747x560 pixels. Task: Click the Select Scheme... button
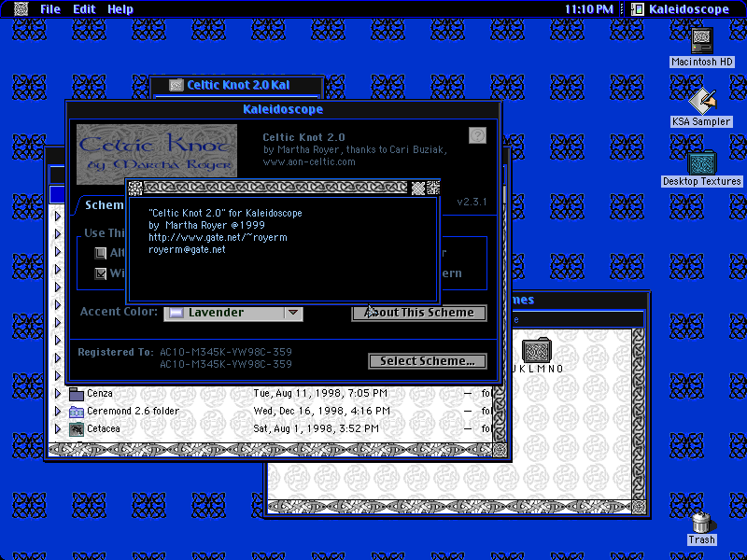tap(428, 361)
